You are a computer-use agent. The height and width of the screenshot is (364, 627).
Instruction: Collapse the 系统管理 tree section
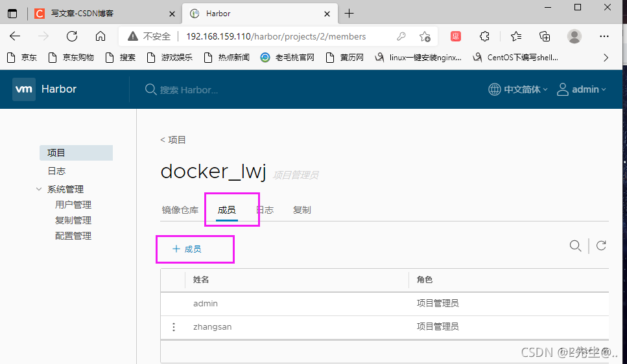click(39, 189)
